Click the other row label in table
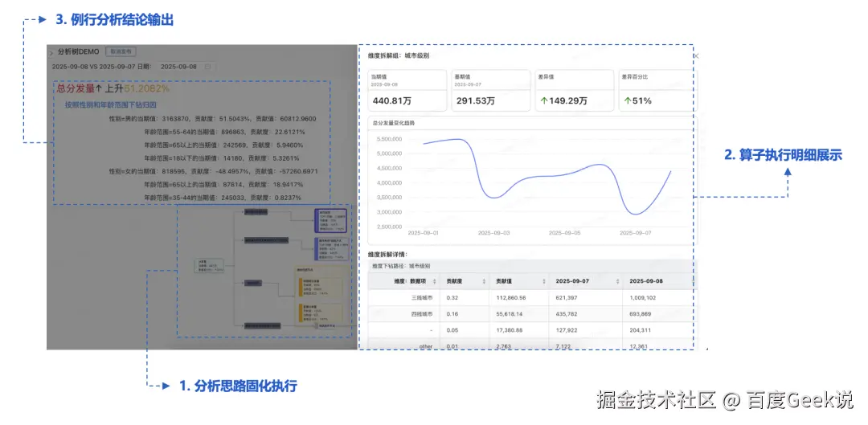This screenshot has width=868, height=425. [x=426, y=346]
